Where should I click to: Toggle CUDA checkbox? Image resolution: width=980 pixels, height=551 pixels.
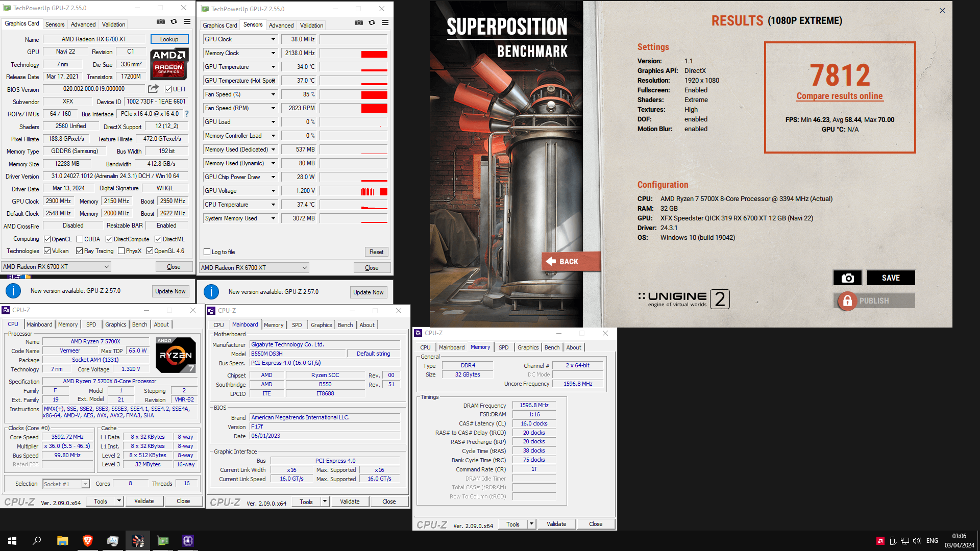(x=80, y=239)
